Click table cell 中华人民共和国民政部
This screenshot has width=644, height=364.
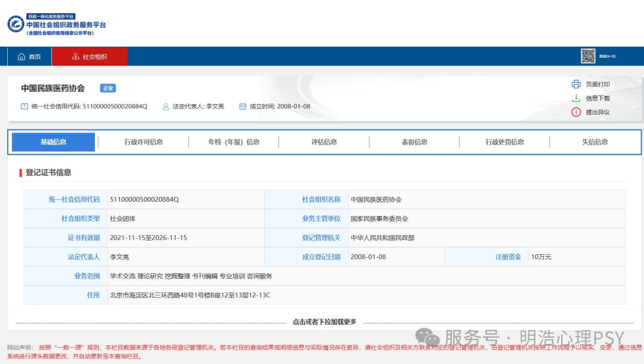[382, 237]
